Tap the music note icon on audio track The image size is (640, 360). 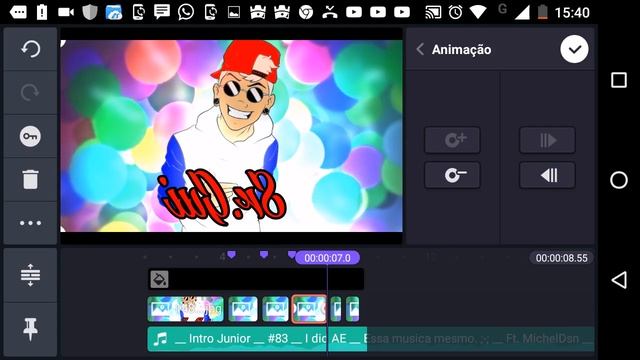click(160, 339)
